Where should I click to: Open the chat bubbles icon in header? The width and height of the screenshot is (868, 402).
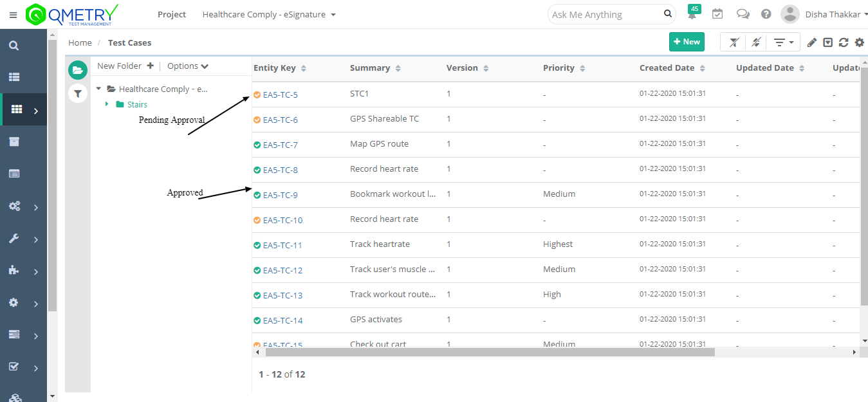(743, 14)
